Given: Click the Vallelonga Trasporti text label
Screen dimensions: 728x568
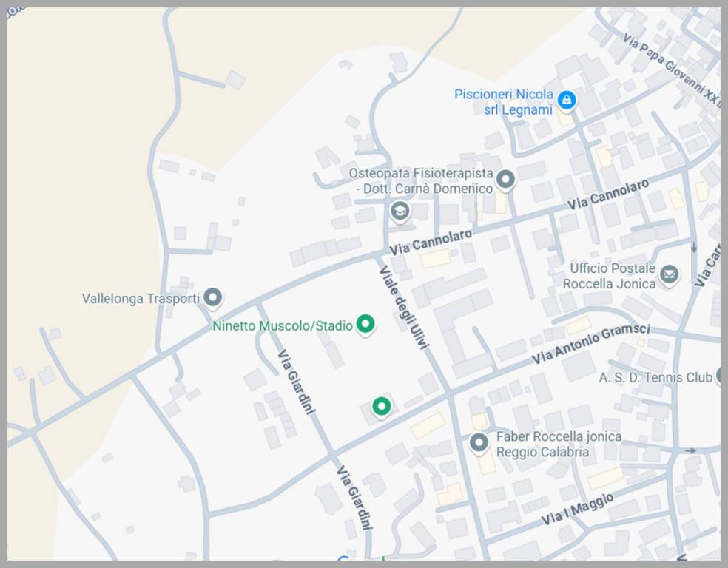Looking at the screenshot, I should coord(141,299).
